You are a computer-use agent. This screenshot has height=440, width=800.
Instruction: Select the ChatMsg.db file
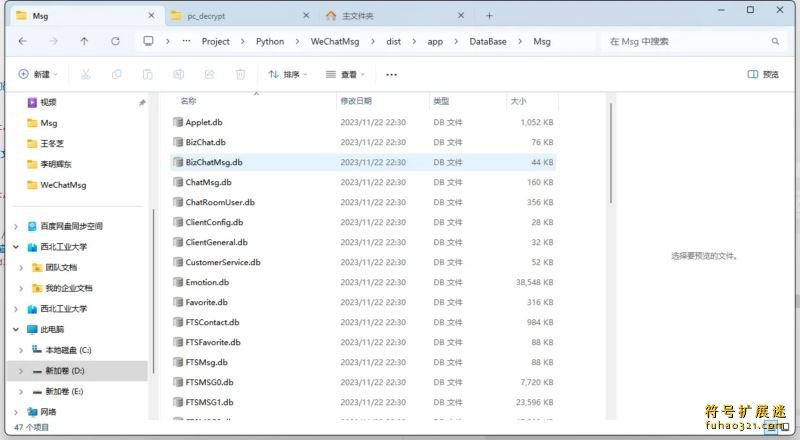(363, 182)
